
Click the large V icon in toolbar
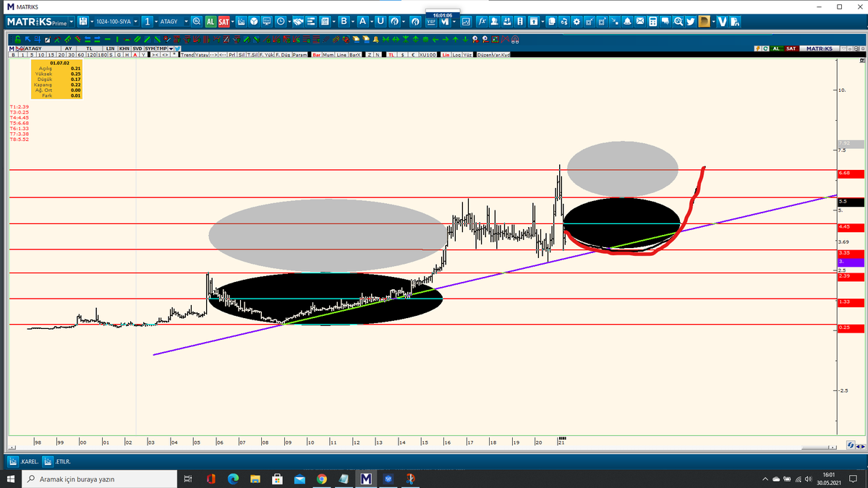[x=723, y=21]
